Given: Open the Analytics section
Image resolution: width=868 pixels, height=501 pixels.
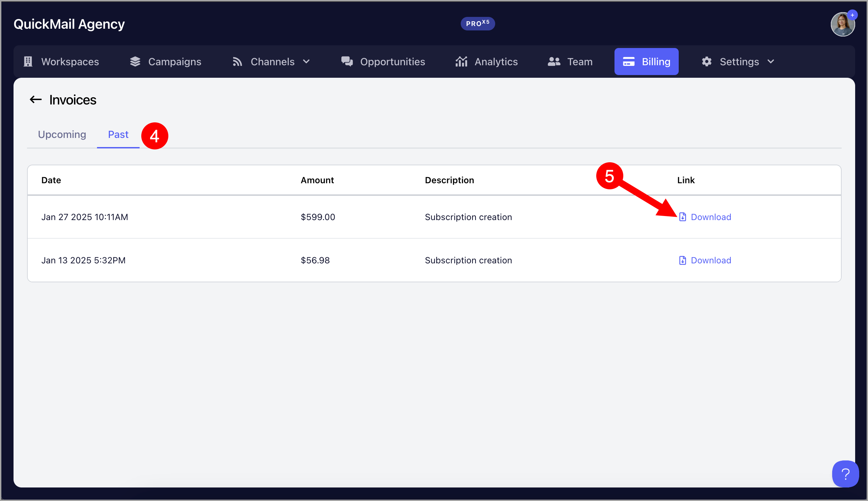Looking at the screenshot, I should pyautogui.click(x=486, y=62).
